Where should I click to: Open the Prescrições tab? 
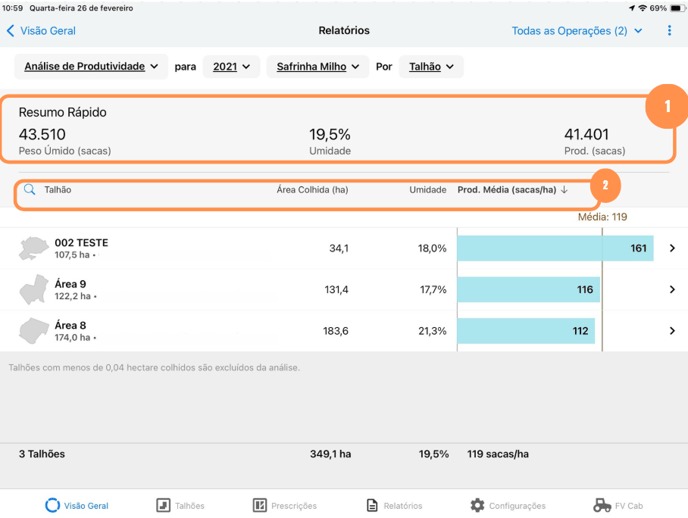pyautogui.click(x=285, y=506)
